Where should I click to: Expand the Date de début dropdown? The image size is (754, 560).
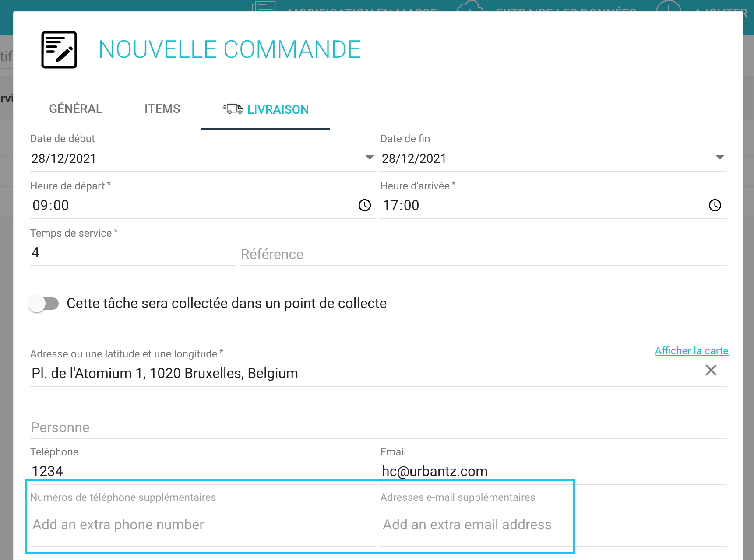pos(370,157)
